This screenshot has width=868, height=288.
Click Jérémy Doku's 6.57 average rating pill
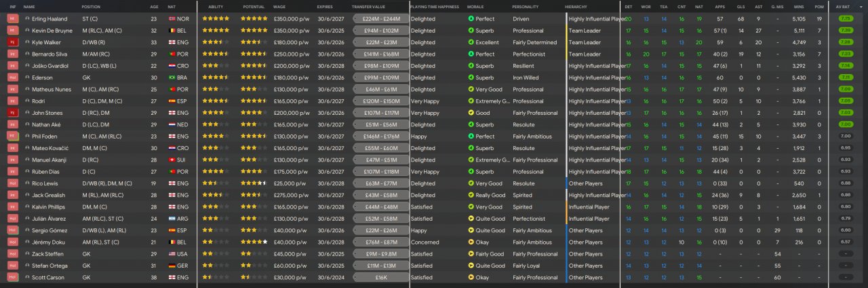[x=846, y=242]
